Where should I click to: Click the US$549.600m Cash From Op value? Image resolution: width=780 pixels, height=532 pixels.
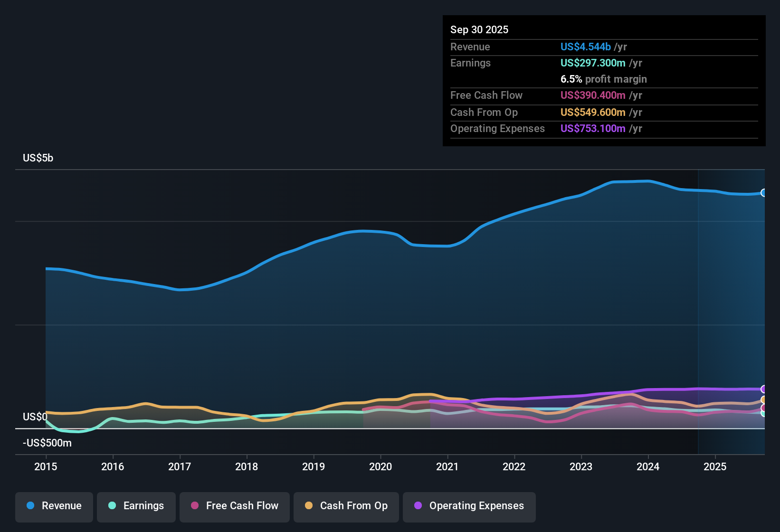click(594, 112)
